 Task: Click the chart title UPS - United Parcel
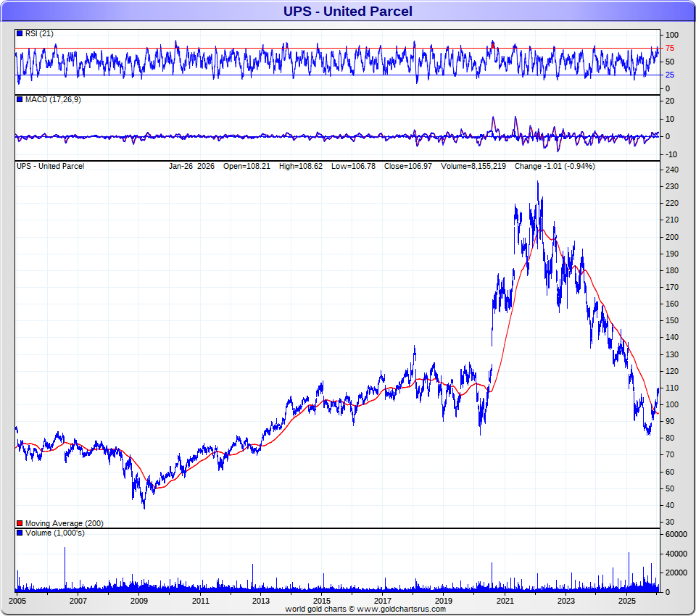(348, 11)
